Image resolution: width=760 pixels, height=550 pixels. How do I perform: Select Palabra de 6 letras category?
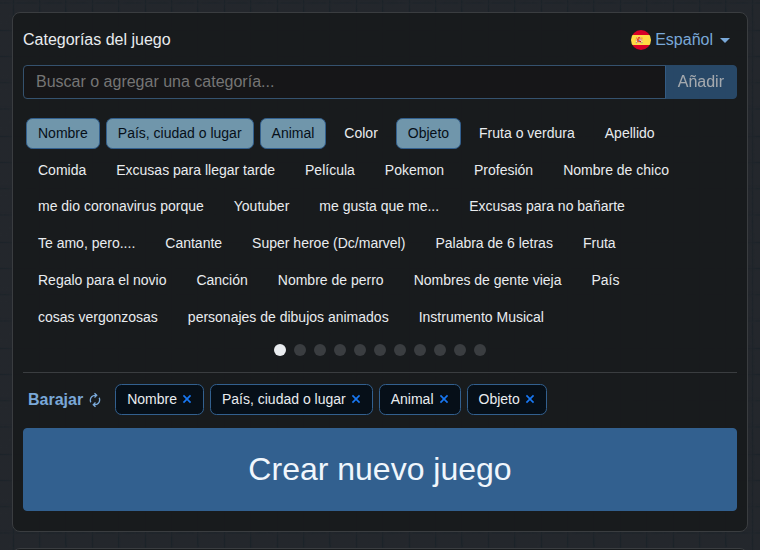(494, 243)
